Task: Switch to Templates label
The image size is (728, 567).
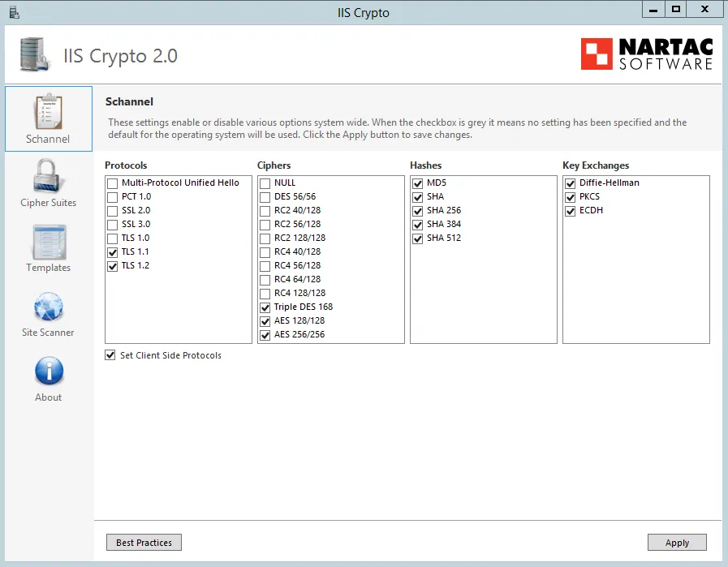Action: click(48, 268)
